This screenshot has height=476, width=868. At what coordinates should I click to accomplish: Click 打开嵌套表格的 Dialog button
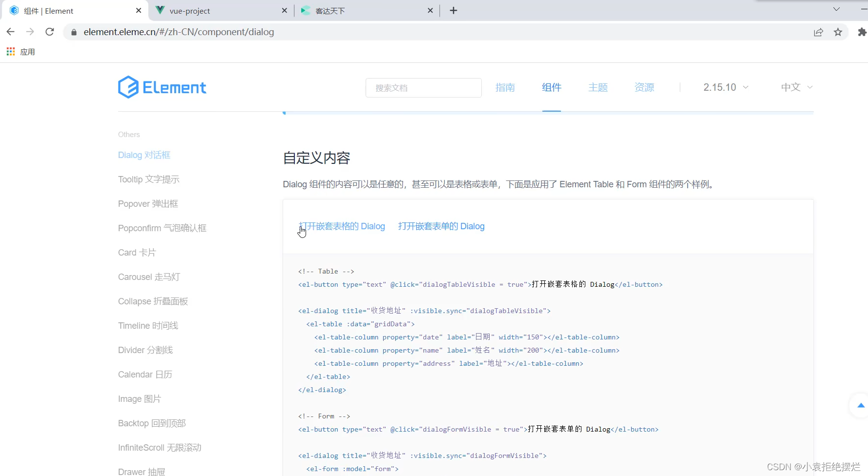tap(342, 226)
